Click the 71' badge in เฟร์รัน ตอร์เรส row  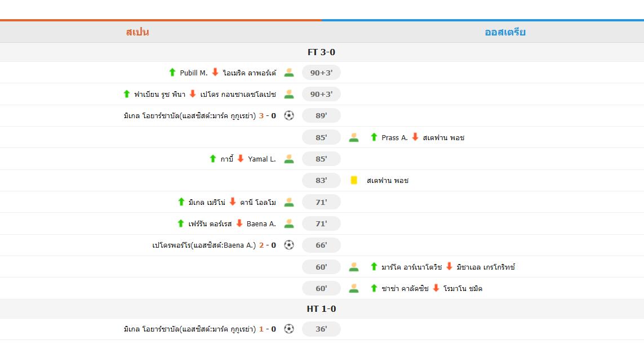point(321,223)
